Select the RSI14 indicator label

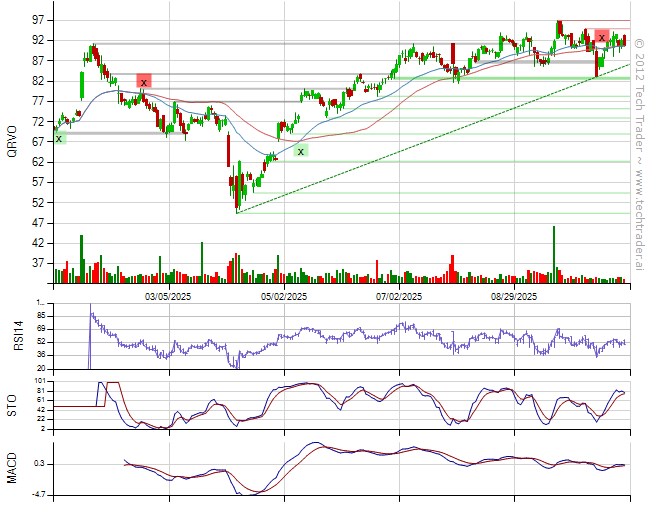12,336
